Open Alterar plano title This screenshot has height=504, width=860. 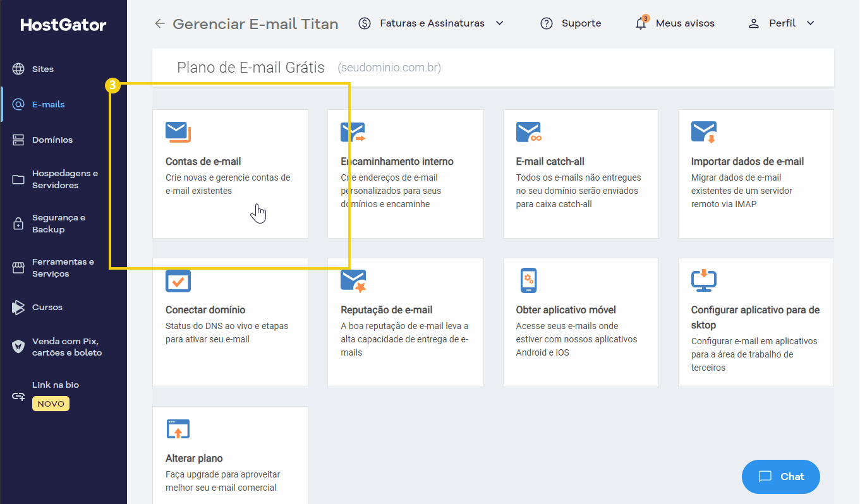pos(194,459)
